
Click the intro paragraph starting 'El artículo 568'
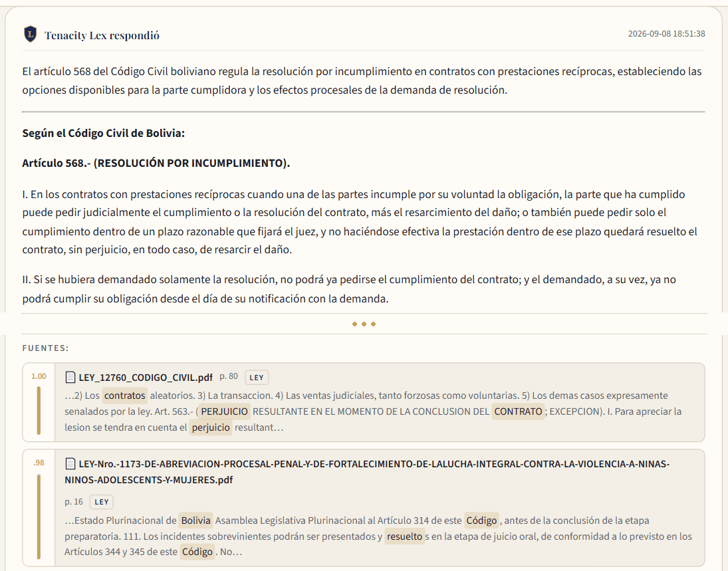click(x=362, y=81)
